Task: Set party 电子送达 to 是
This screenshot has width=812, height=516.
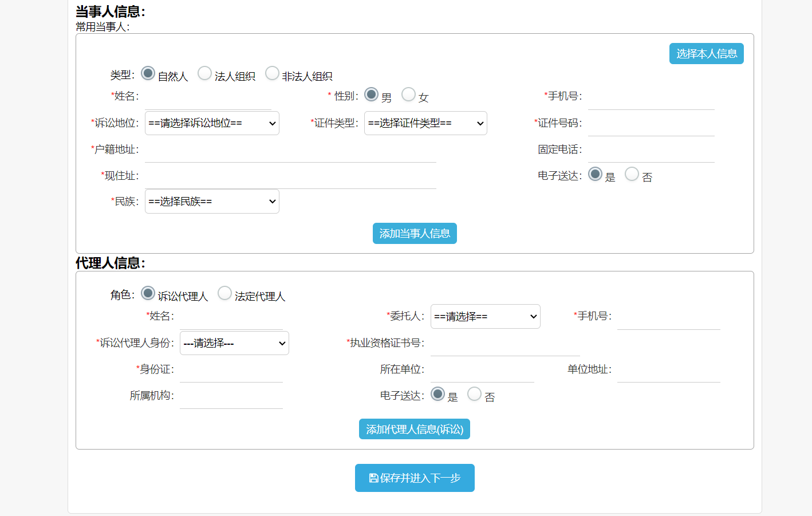Action: tap(595, 174)
